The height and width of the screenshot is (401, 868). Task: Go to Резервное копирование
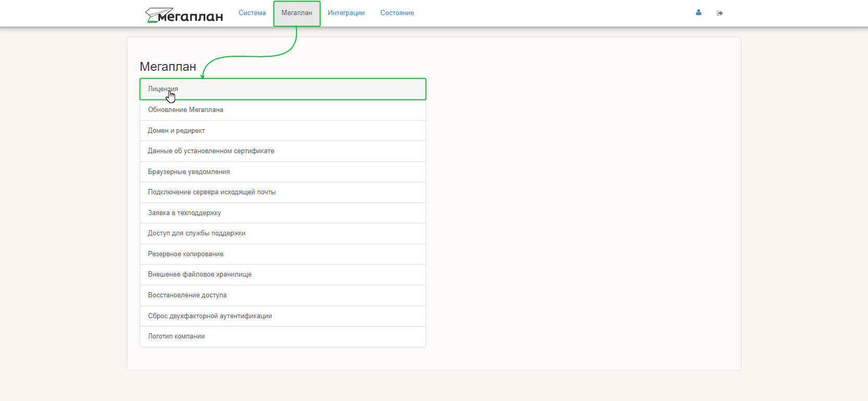pos(283,254)
